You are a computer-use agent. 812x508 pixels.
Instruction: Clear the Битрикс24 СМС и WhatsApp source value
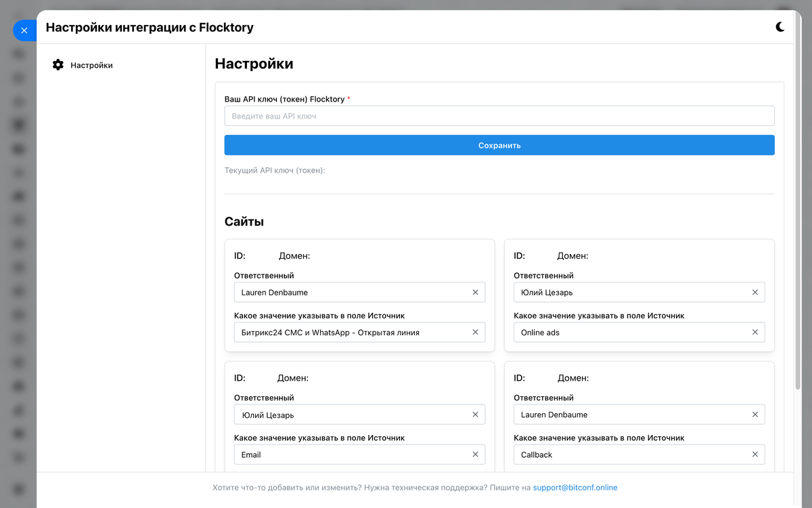475,333
